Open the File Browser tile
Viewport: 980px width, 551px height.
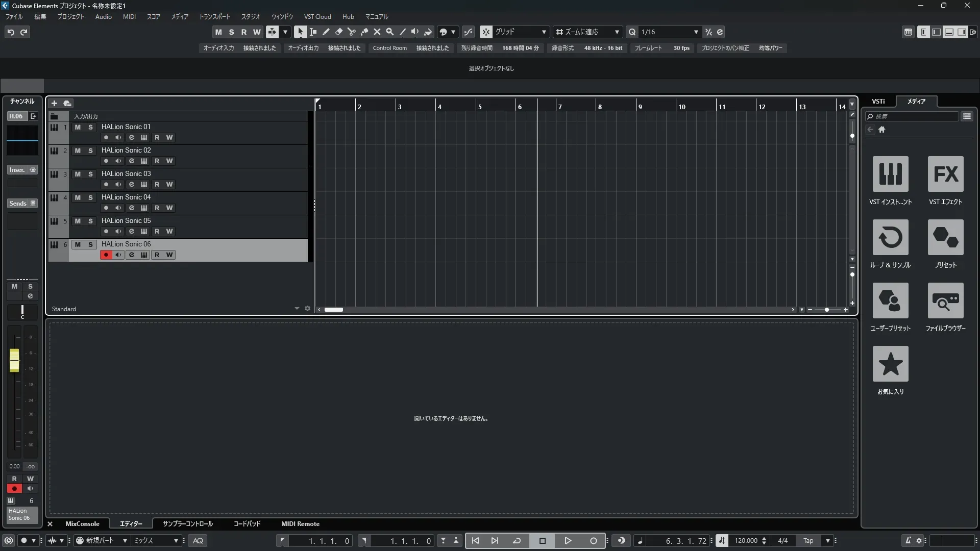[945, 300]
